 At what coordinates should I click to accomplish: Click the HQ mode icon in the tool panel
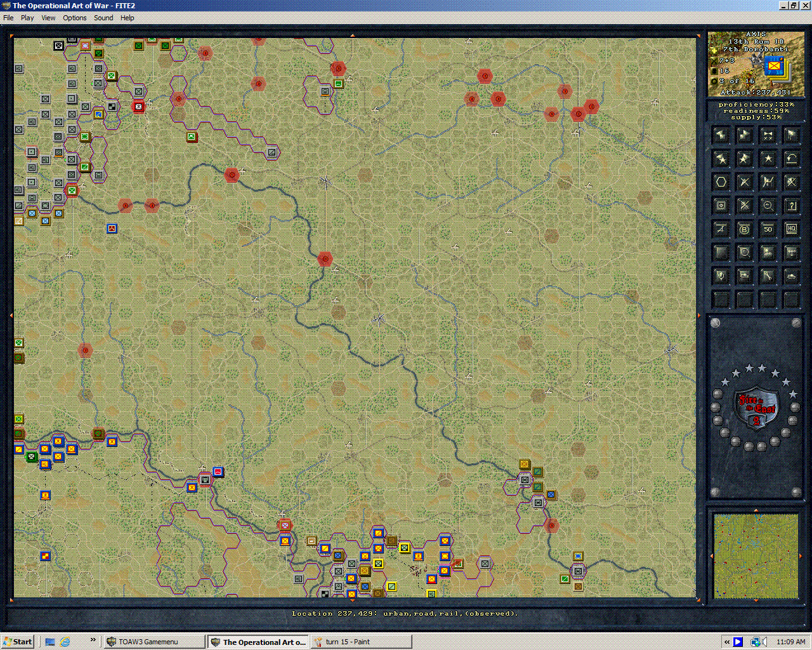click(791, 229)
